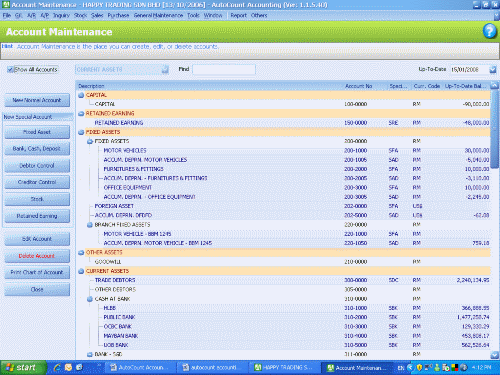This screenshot has height=375, width=500.
Task: Click the New Normal Account button
Action: tap(37, 100)
